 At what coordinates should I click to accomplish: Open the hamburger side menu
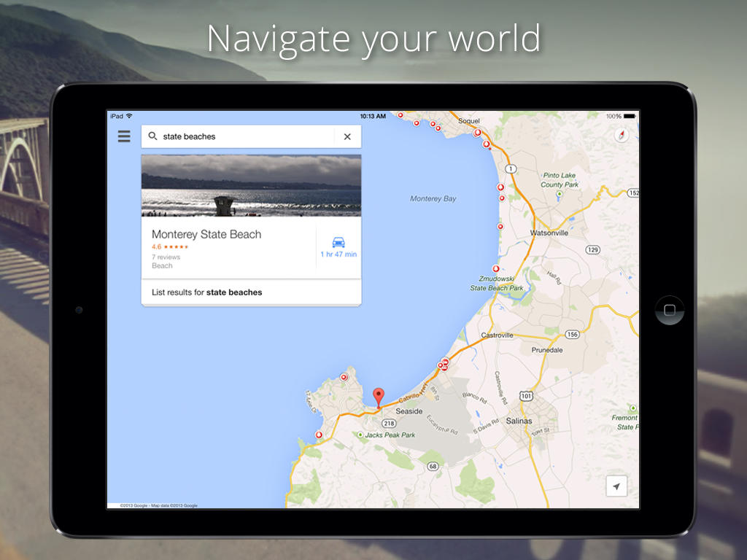(124, 136)
